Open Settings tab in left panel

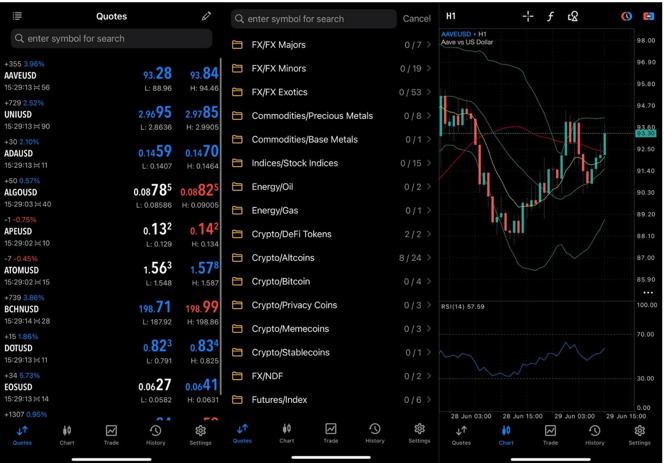tap(200, 435)
